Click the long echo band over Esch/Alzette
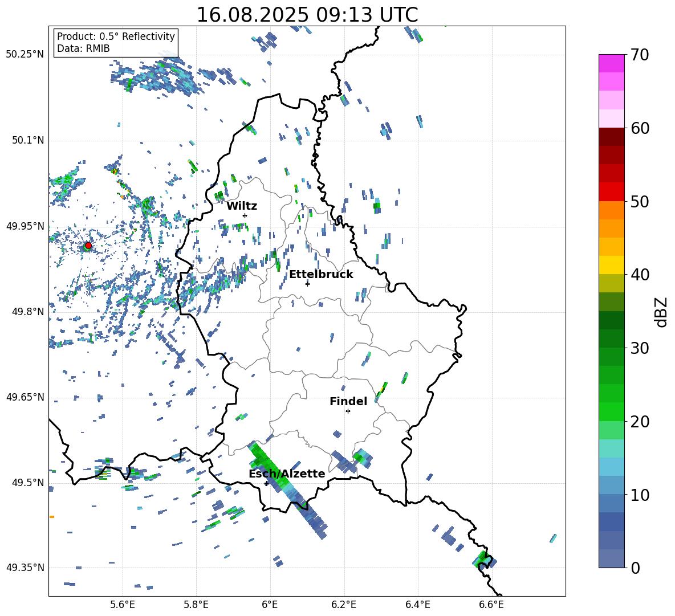 pos(287,489)
